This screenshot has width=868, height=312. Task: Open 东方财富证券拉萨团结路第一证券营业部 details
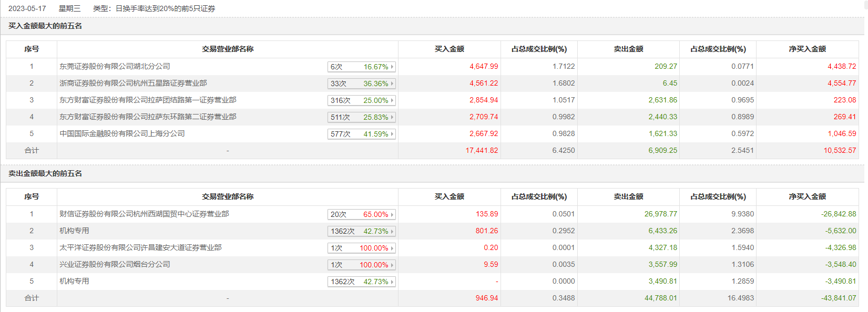point(148,100)
